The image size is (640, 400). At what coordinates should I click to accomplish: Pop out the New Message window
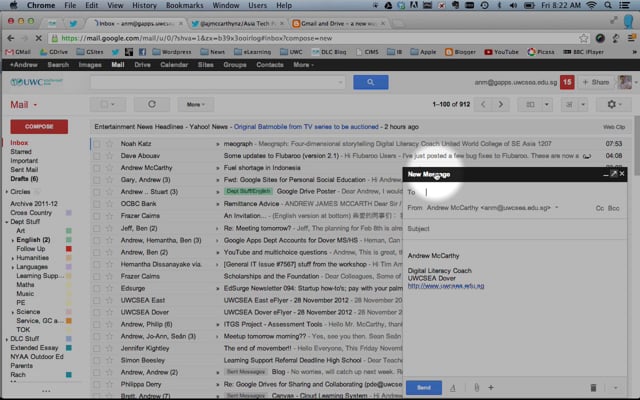[x=614, y=174]
